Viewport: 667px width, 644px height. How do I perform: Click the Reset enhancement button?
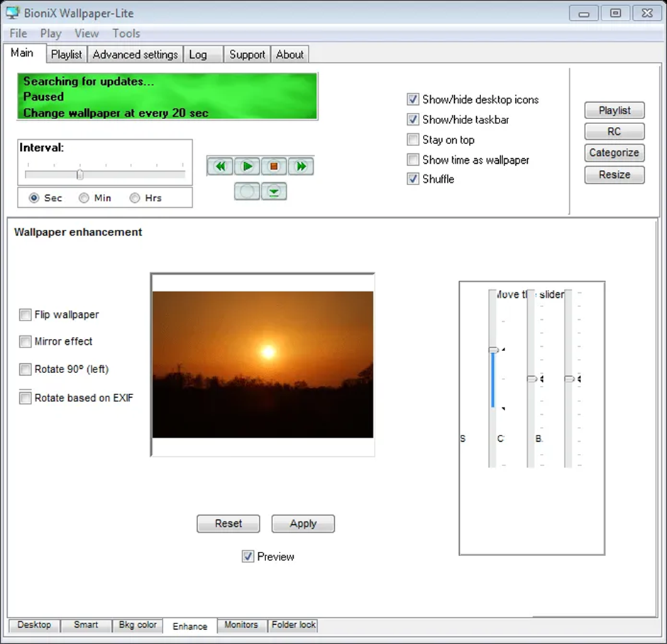coord(228,523)
